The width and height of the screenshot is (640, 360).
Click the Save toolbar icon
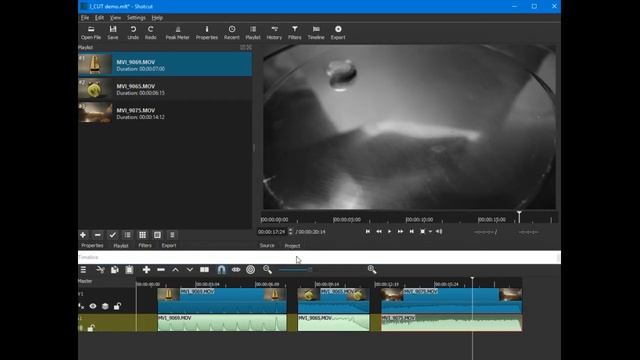pos(113,33)
